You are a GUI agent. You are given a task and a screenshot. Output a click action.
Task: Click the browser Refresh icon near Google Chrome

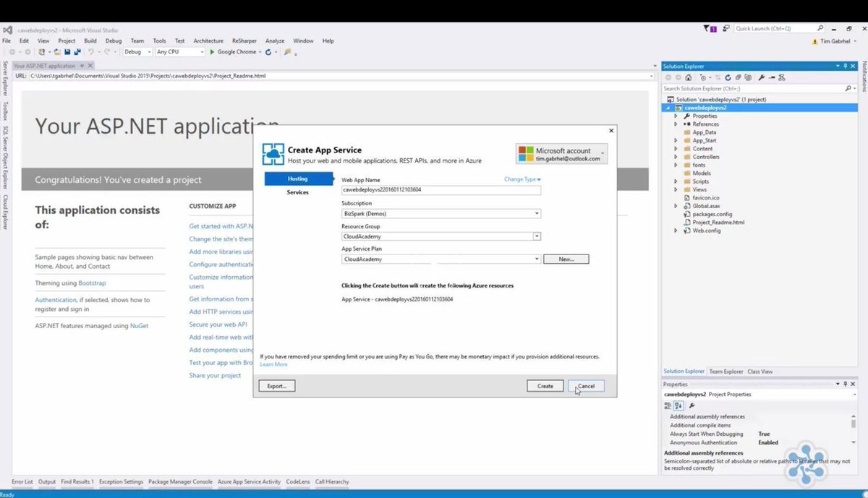tap(268, 52)
